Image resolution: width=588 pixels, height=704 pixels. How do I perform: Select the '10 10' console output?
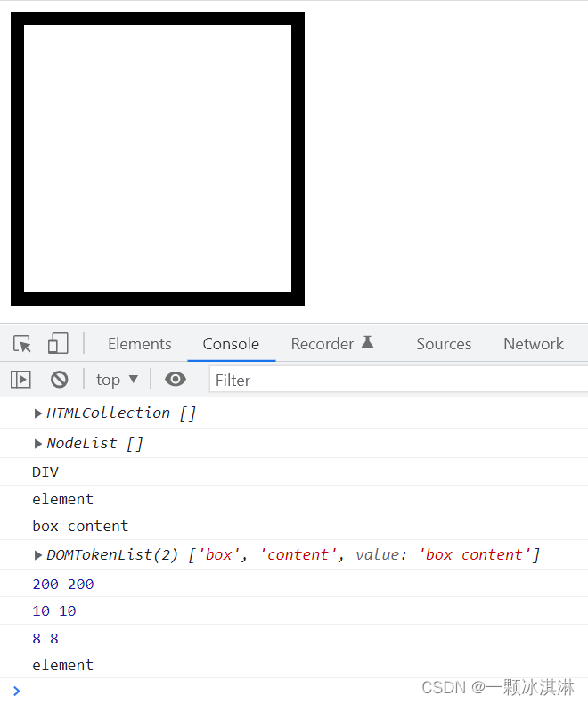click(54, 611)
